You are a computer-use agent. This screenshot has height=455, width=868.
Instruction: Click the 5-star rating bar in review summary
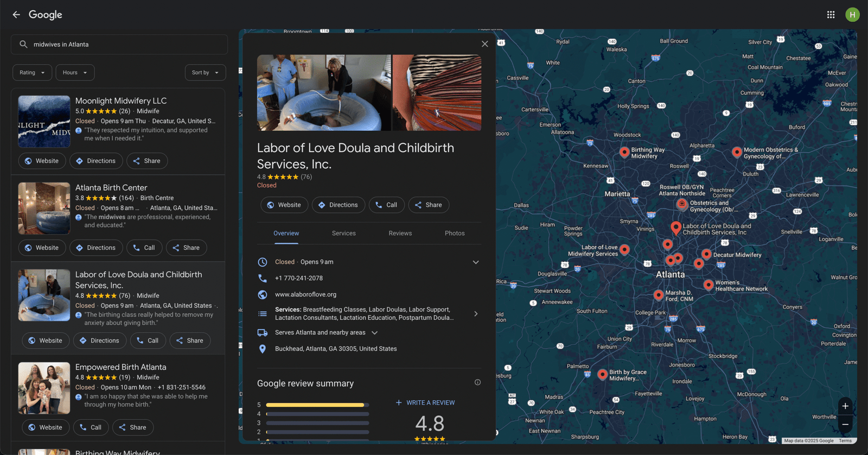(317, 405)
